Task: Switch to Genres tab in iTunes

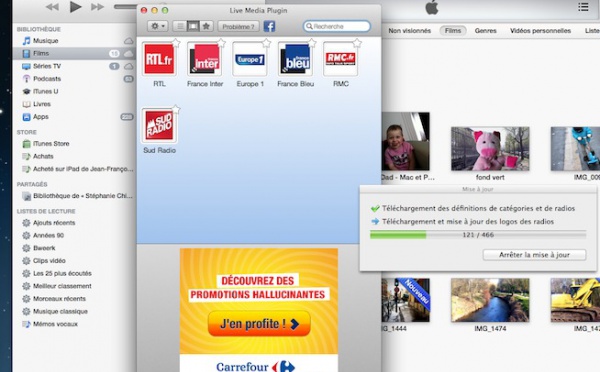Action: click(x=485, y=31)
